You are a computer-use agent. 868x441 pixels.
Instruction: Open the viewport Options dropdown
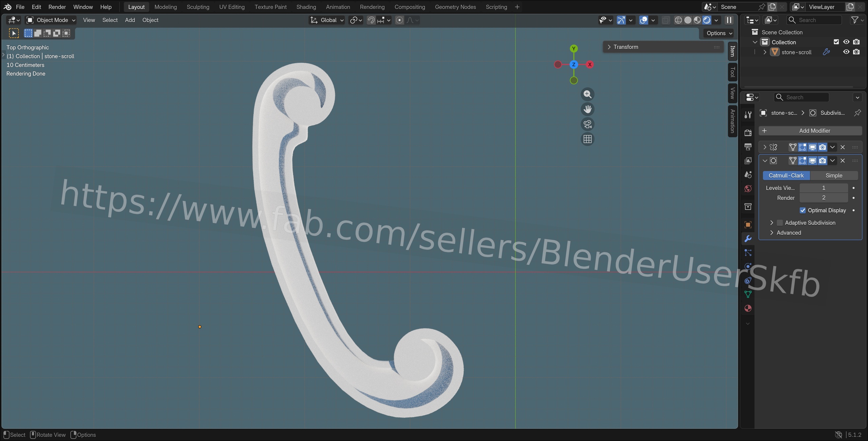719,33
